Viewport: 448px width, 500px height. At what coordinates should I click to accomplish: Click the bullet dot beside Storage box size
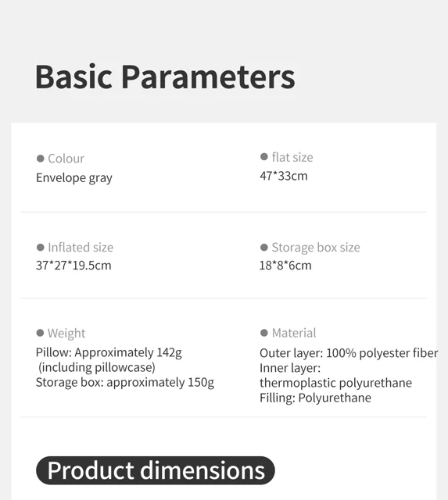(x=264, y=247)
